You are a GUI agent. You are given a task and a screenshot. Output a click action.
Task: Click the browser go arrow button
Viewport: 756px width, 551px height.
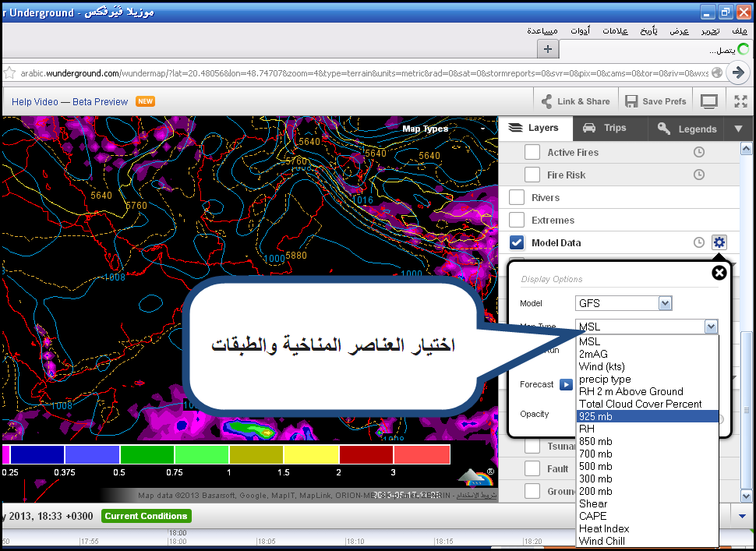737,72
